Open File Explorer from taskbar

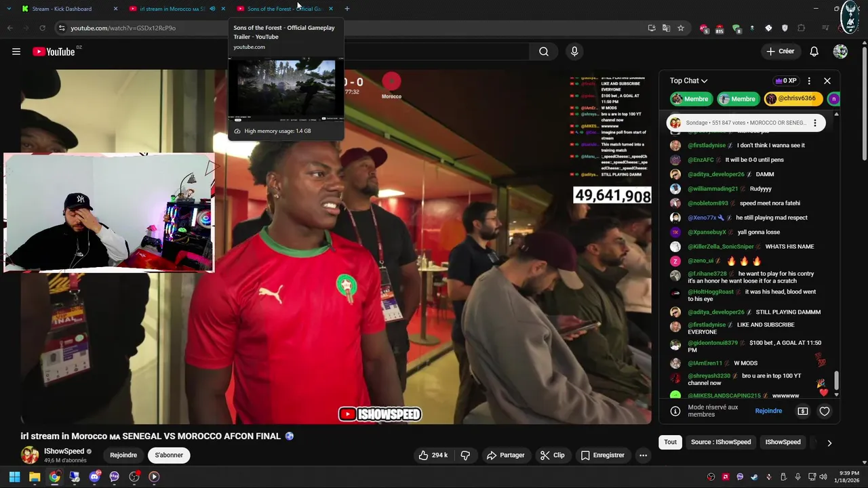35,476
